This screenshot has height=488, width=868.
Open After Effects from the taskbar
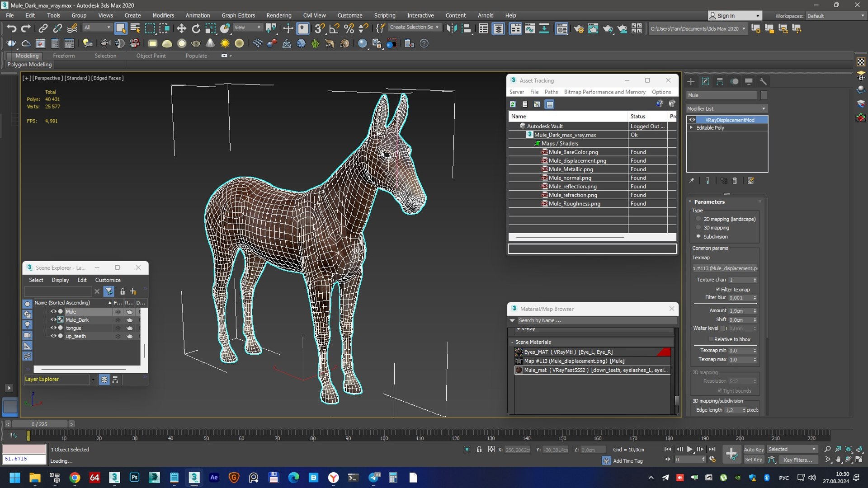[x=214, y=478]
